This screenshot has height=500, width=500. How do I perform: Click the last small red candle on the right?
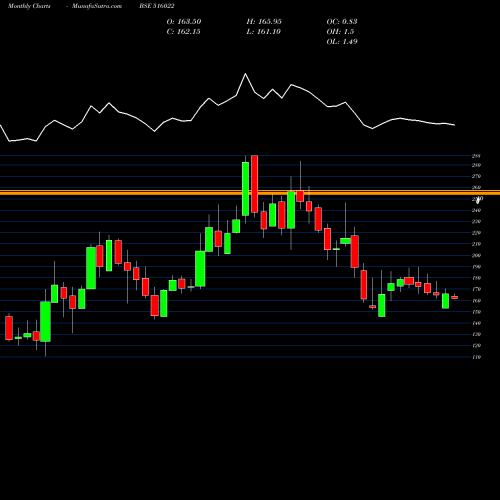(x=454, y=297)
